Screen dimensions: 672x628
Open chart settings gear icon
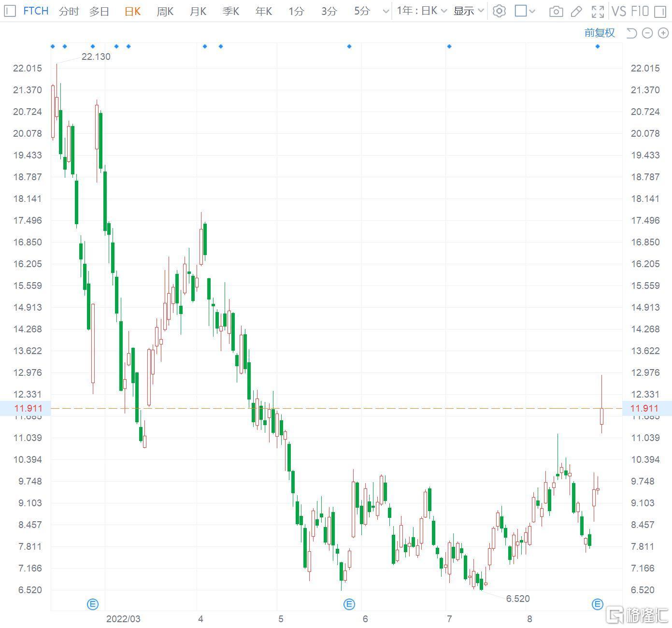tap(500, 11)
